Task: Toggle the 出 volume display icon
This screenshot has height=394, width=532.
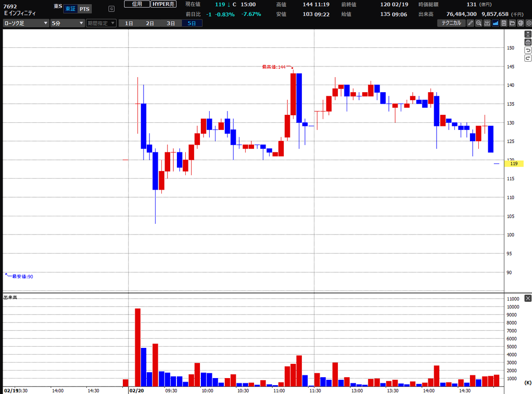Action: 487,23
